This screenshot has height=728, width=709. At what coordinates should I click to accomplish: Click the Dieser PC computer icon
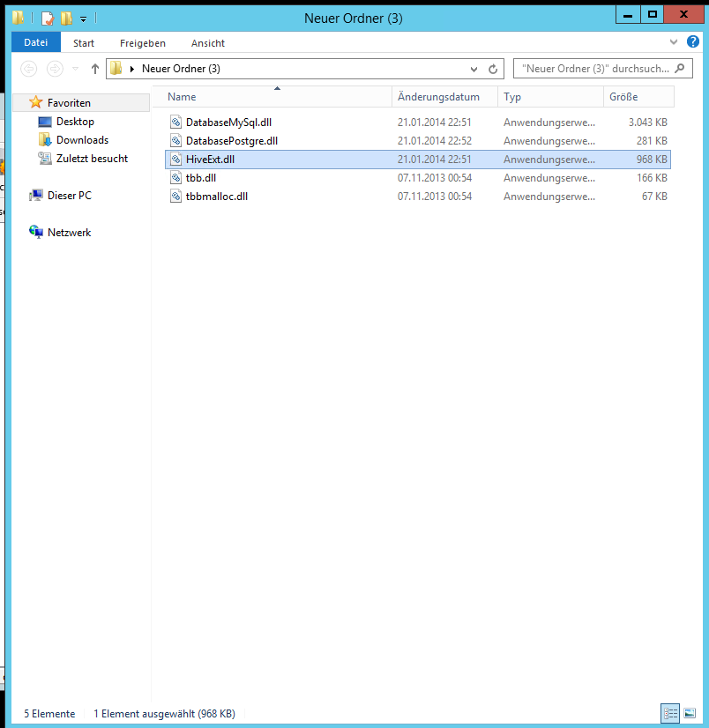[x=36, y=196]
